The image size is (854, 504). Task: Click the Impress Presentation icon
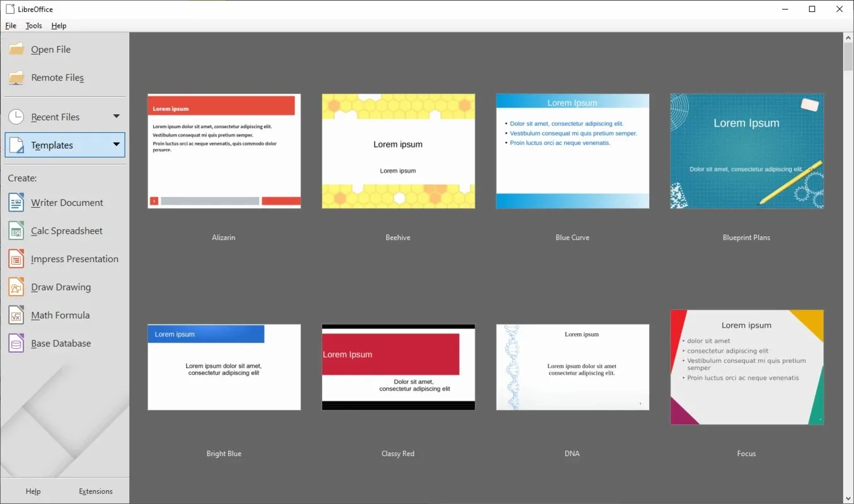(x=16, y=259)
